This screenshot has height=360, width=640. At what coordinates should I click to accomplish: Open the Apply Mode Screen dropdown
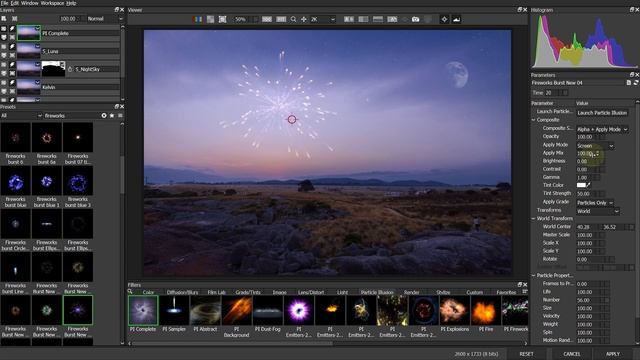595,146
